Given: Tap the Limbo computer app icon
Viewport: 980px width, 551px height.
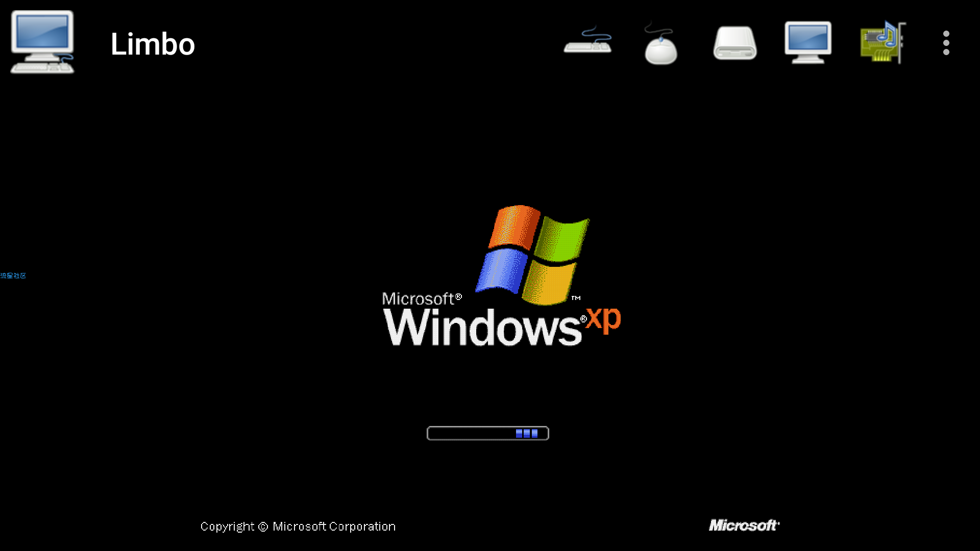Looking at the screenshot, I should pyautogui.click(x=42, y=42).
